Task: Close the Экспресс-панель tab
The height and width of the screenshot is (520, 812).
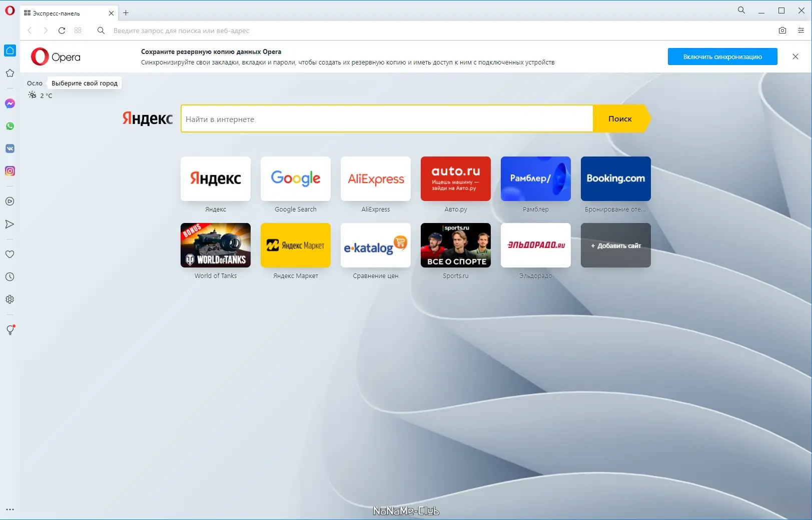Action: [111, 13]
